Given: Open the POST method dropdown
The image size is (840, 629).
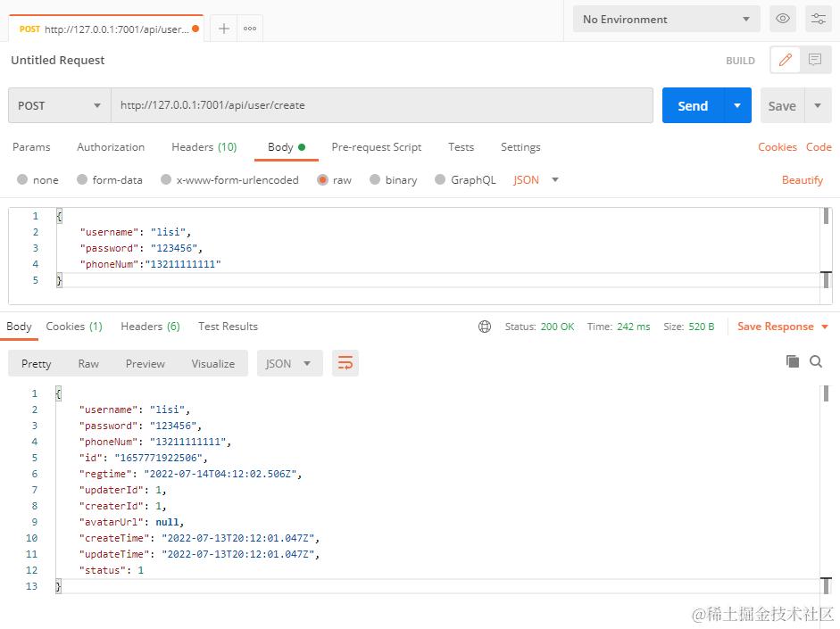Looking at the screenshot, I should [60, 105].
